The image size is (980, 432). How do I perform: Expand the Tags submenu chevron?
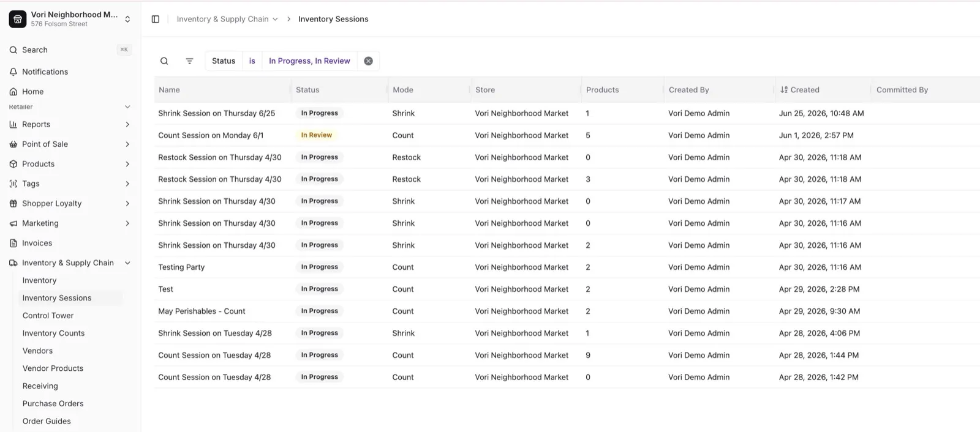click(127, 184)
